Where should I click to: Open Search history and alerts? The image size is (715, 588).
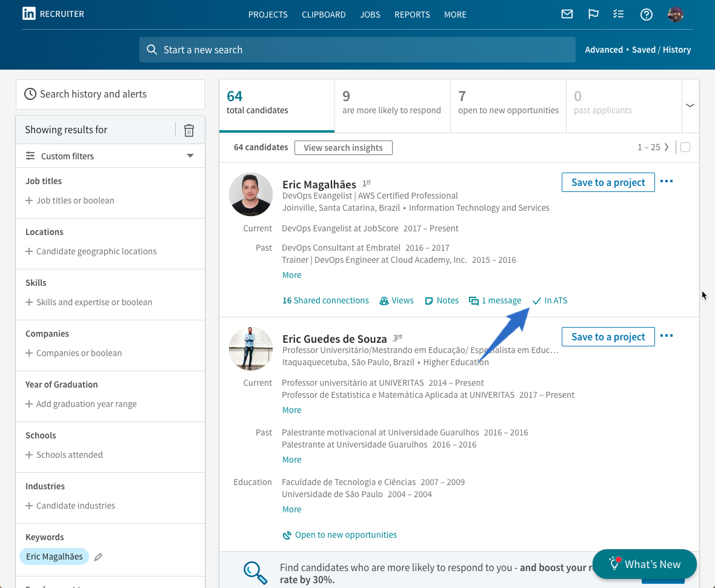(110, 94)
